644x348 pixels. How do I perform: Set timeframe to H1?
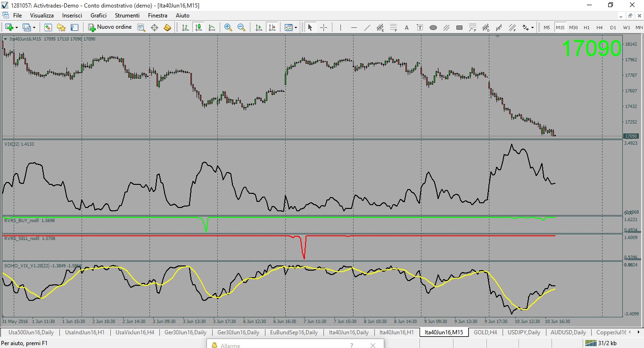586,27
